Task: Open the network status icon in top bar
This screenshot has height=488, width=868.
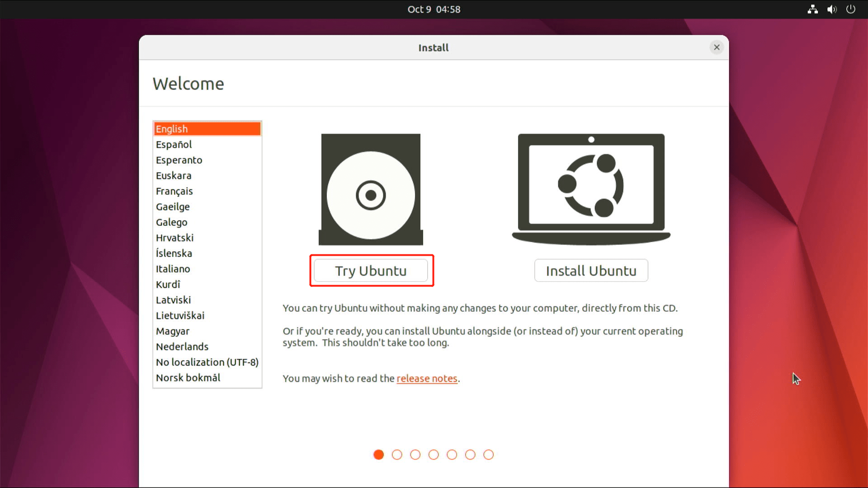Action: [x=812, y=9]
